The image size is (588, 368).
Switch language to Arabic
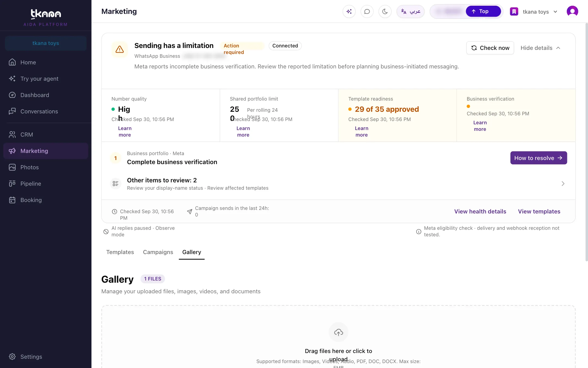pos(411,11)
